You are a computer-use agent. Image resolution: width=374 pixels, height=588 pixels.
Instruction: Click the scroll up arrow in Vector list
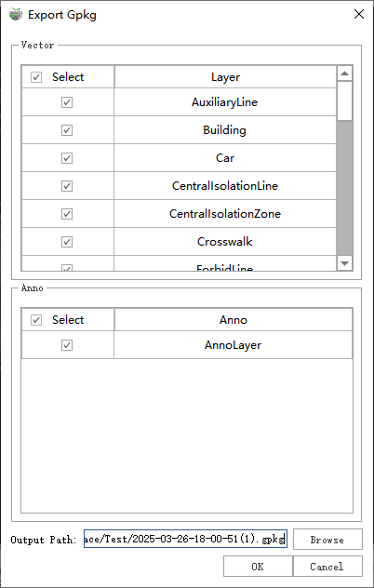coord(344,73)
